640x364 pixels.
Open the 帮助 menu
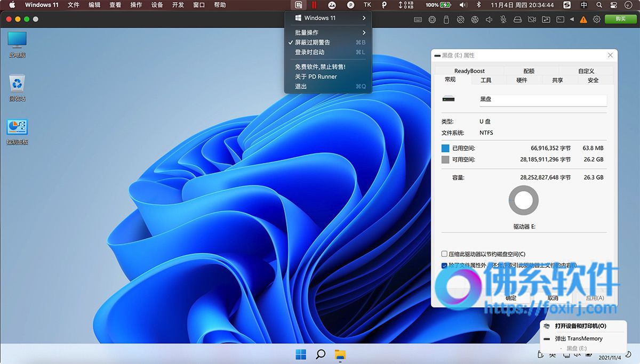coord(220,5)
